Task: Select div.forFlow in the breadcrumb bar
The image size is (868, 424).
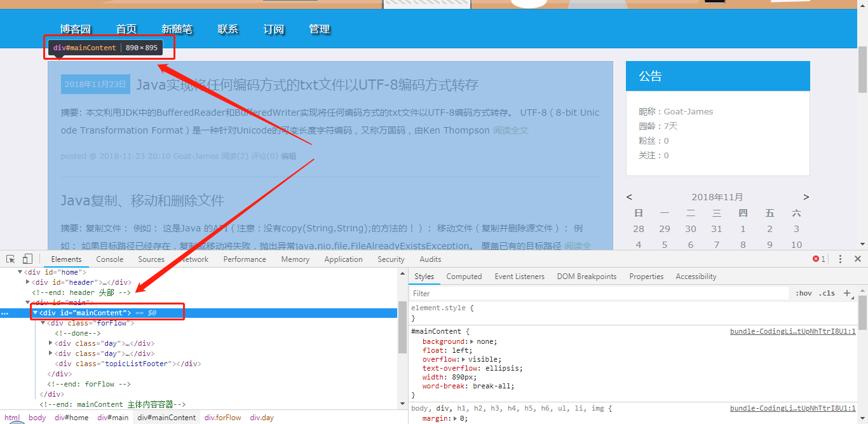Action: click(x=223, y=418)
